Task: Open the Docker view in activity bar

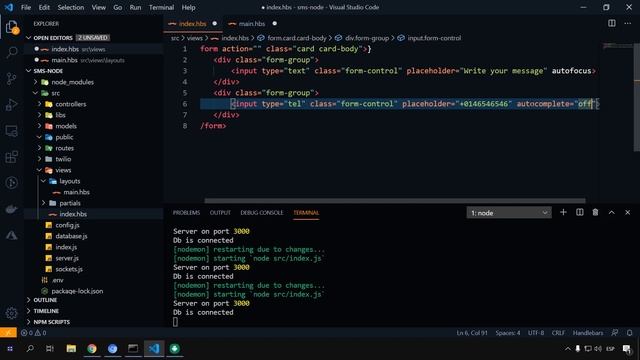Action: pos(11,209)
